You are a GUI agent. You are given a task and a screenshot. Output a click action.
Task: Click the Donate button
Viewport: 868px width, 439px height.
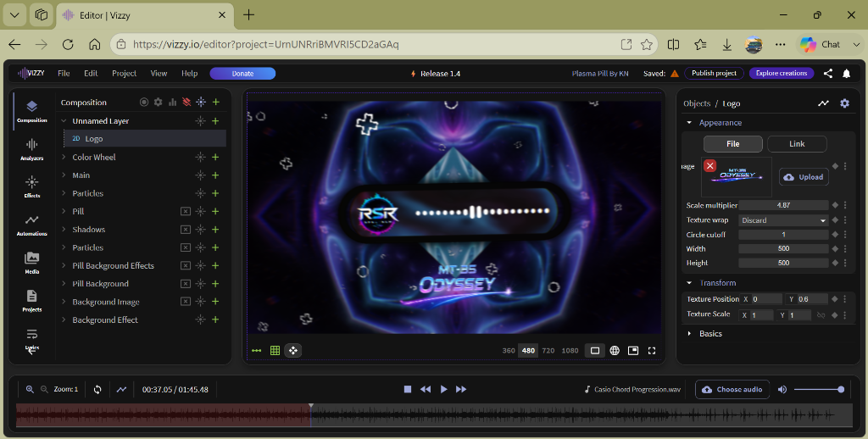(x=242, y=73)
